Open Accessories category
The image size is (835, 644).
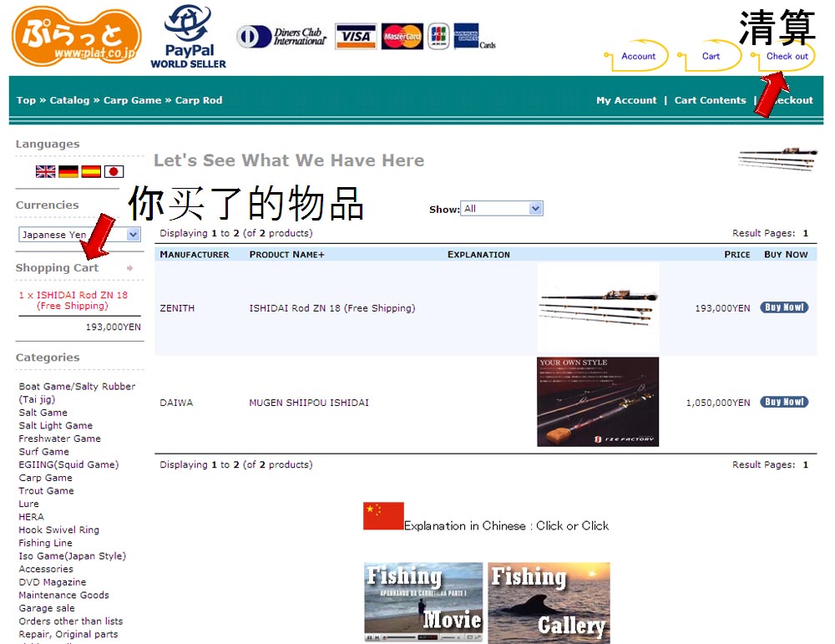[46, 569]
